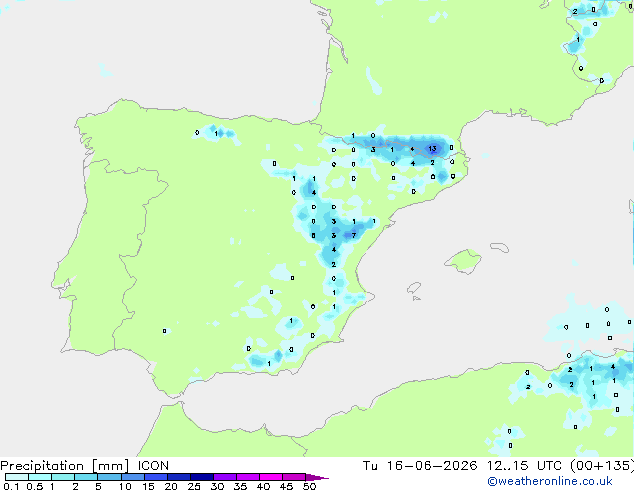The height and width of the screenshot is (490, 634).
Task: Click the 0.1–0.5 mm legend color box
Action: coord(17,477)
